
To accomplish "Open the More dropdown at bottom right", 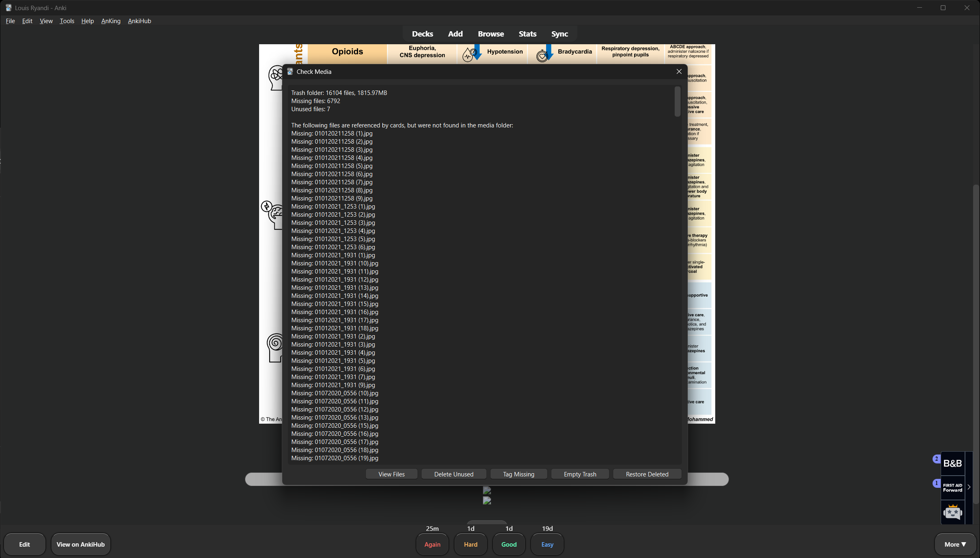I will click(x=955, y=545).
